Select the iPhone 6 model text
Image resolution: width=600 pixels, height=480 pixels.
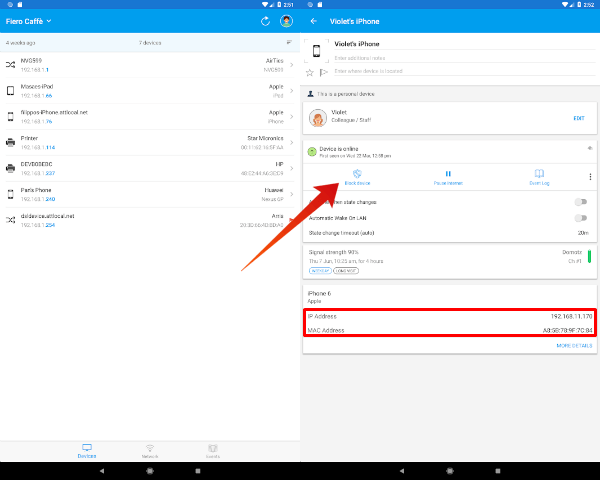pos(319,294)
